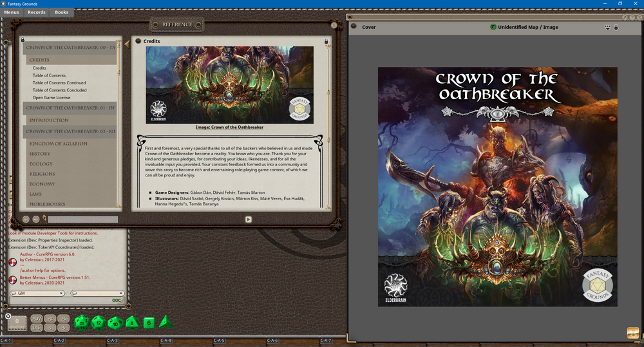Click the green d4 pyramid die

pos(166,321)
